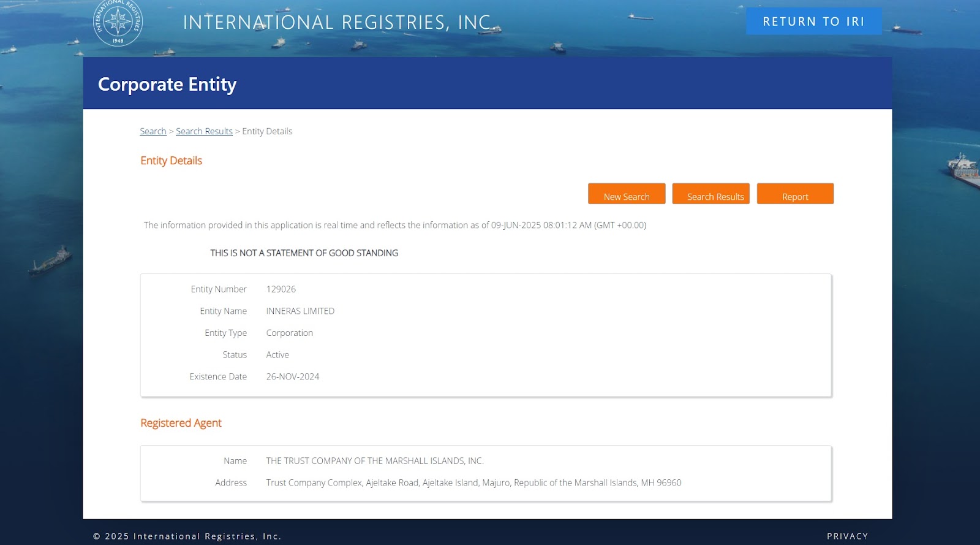Click the Registered Agent section heading
Screen dimensions: 980x545
[x=181, y=423]
